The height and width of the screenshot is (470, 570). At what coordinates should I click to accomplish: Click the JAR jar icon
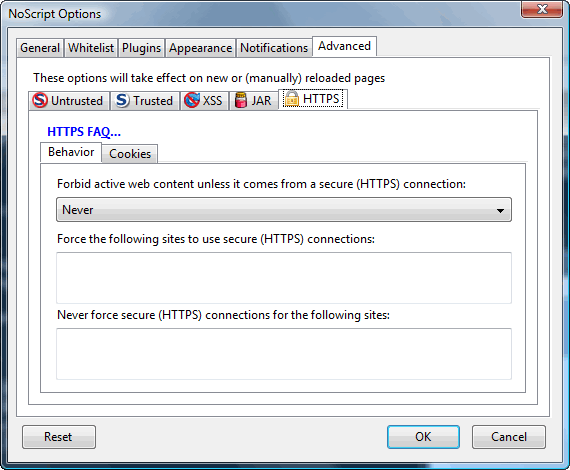click(241, 100)
